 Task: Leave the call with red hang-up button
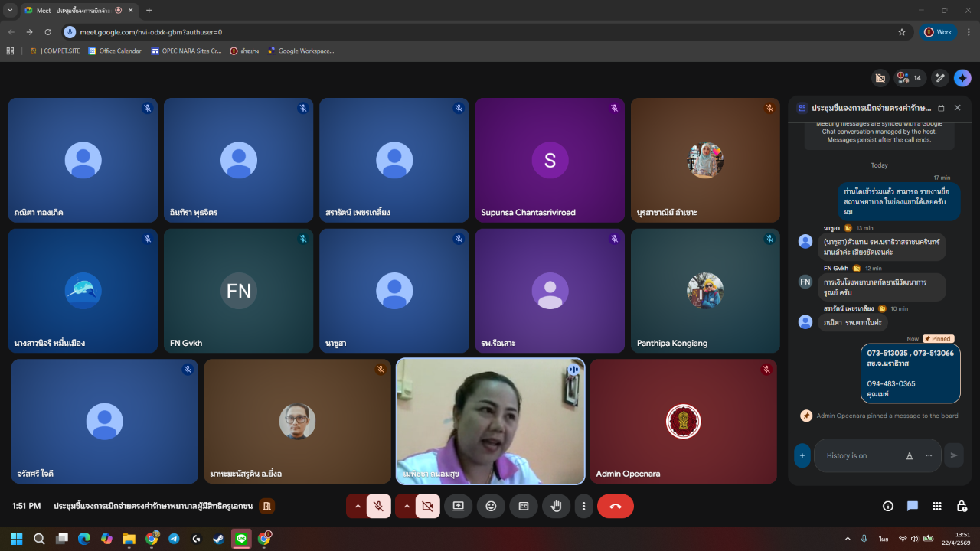tap(615, 506)
